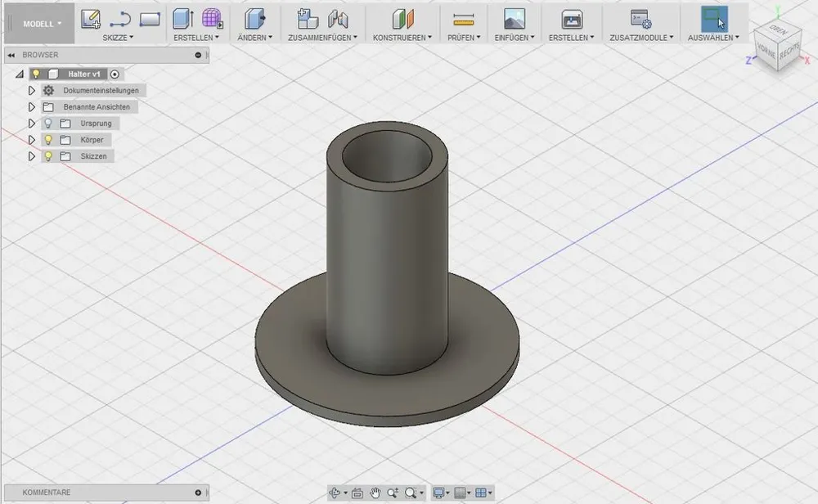The width and height of the screenshot is (818, 504).
Task: Activate the Orbit tool at bottom
Action: point(336,493)
